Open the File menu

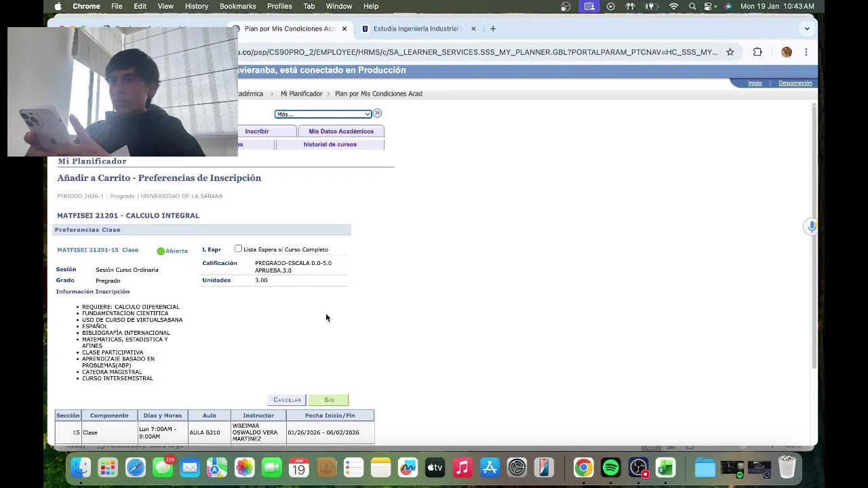(x=117, y=6)
